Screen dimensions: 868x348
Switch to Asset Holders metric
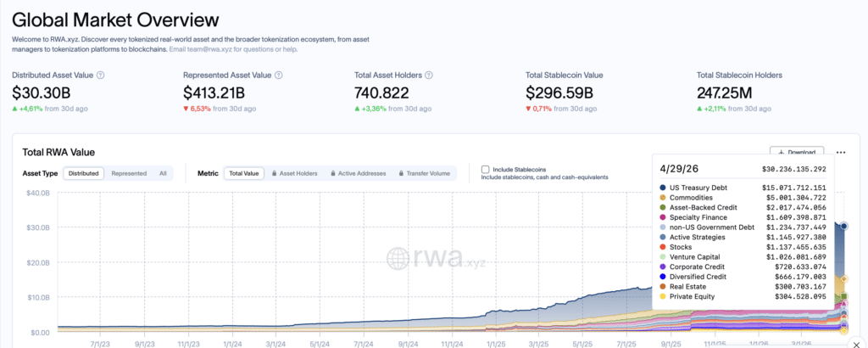click(295, 173)
